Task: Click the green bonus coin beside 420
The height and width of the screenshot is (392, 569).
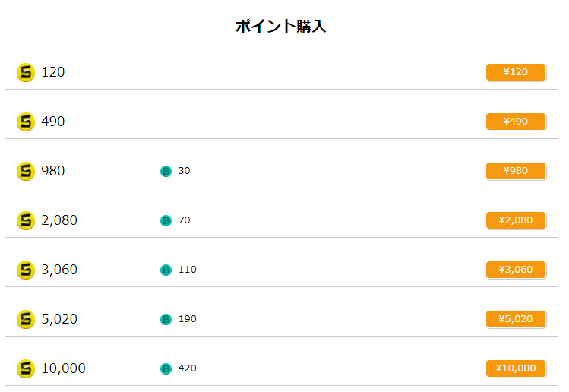Action: pyautogui.click(x=166, y=368)
